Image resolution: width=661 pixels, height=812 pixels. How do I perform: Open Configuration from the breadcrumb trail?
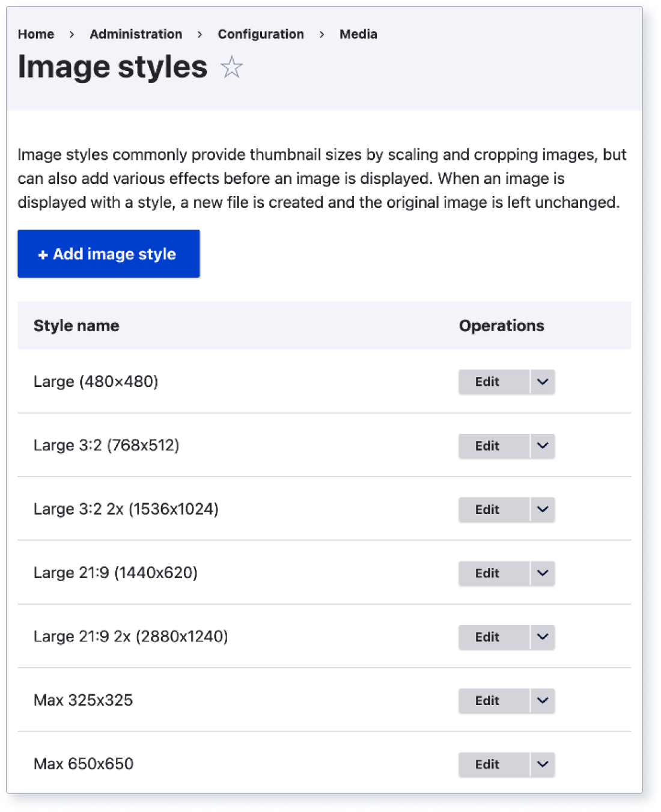point(261,34)
